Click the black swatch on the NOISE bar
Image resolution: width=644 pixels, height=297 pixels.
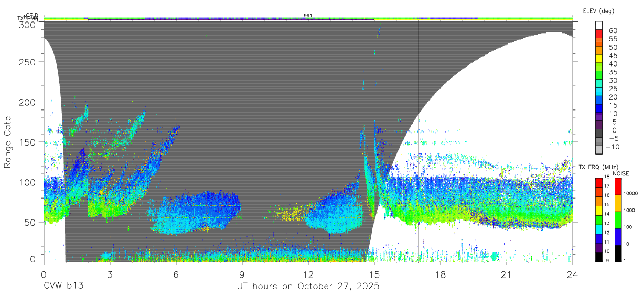(x=618, y=253)
